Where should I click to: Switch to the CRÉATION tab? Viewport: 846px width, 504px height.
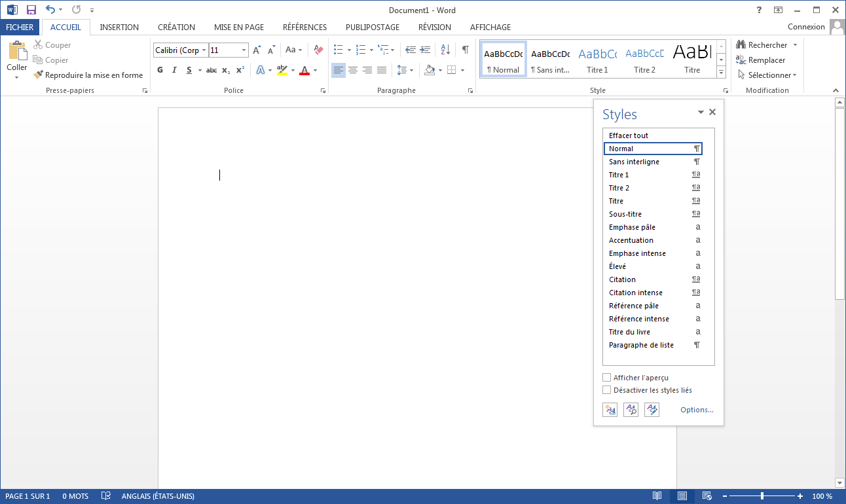click(x=177, y=27)
